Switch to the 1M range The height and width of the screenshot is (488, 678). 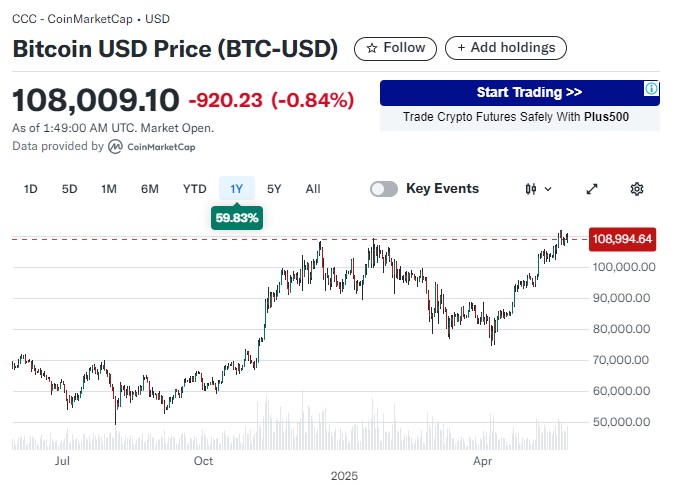point(109,189)
